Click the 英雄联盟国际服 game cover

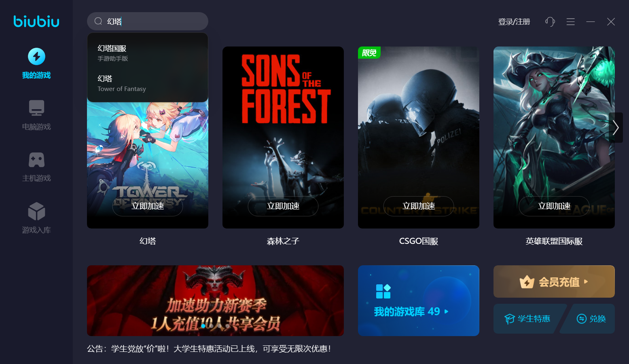554,138
